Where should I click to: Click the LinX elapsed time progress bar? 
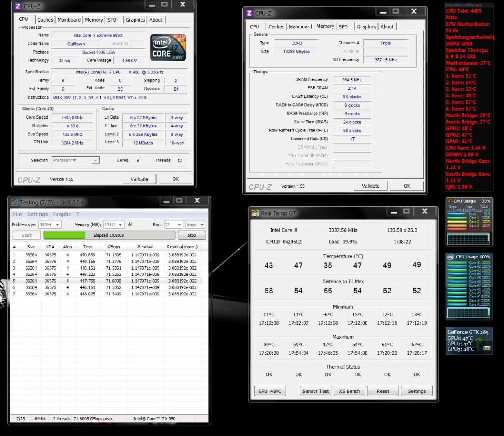(109, 235)
